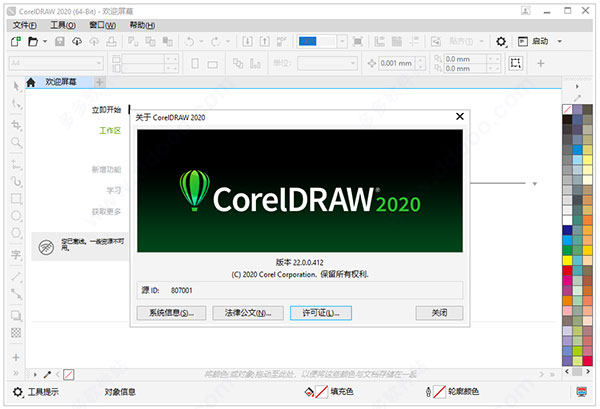This screenshot has height=409, width=600.
Task: Select the Transparency checkered tool
Action: click(16, 332)
